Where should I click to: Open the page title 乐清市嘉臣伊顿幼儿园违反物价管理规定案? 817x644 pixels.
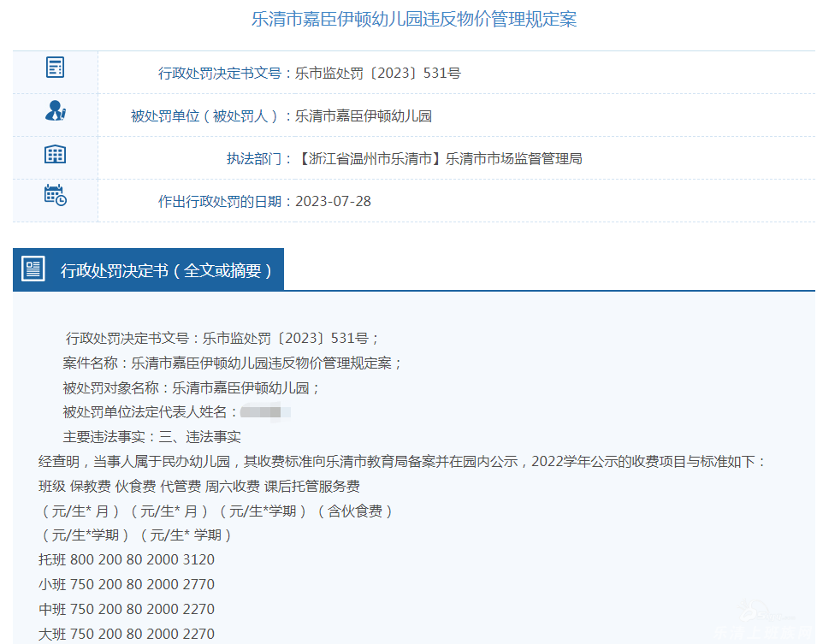[x=414, y=20]
